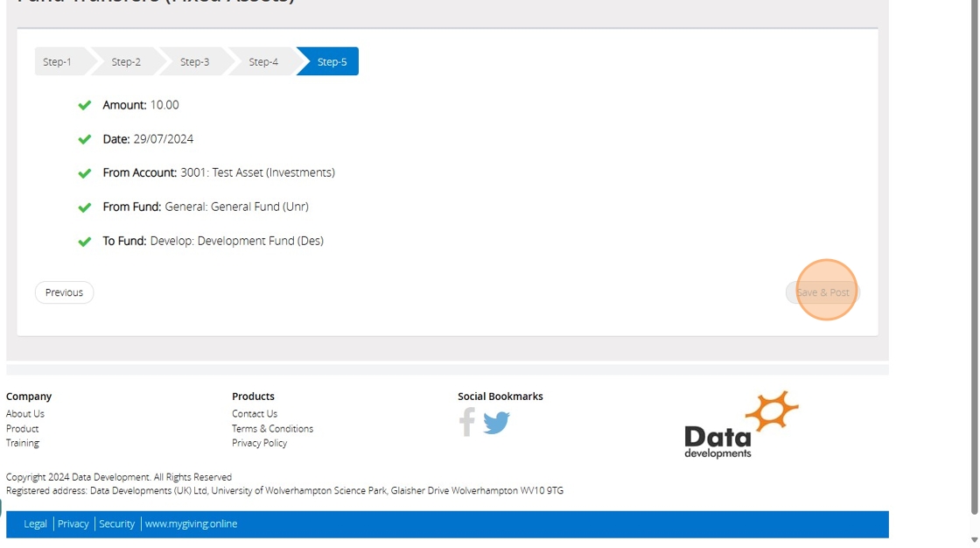Click '3001: Test Asset (Investments)' text
This screenshot has width=980, height=548.
pos(257,172)
